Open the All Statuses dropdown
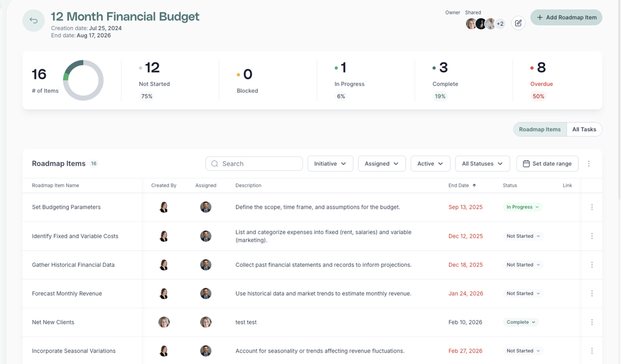 [482, 164]
